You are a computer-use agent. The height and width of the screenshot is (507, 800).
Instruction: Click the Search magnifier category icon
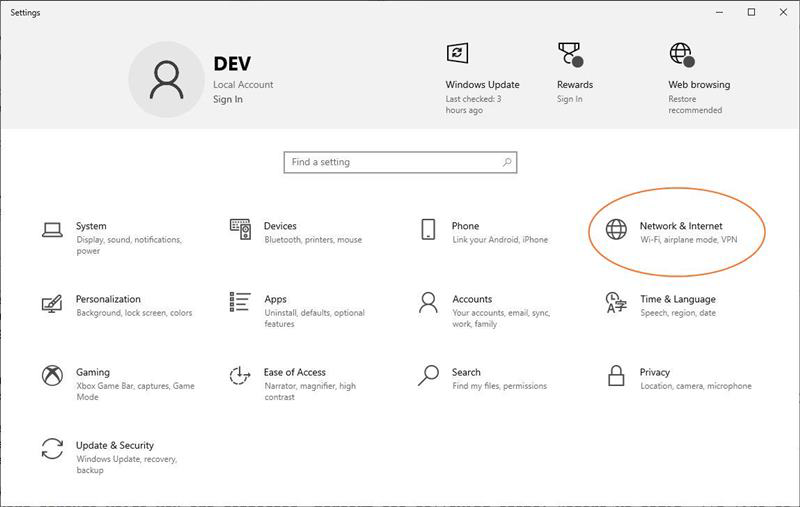428,375
